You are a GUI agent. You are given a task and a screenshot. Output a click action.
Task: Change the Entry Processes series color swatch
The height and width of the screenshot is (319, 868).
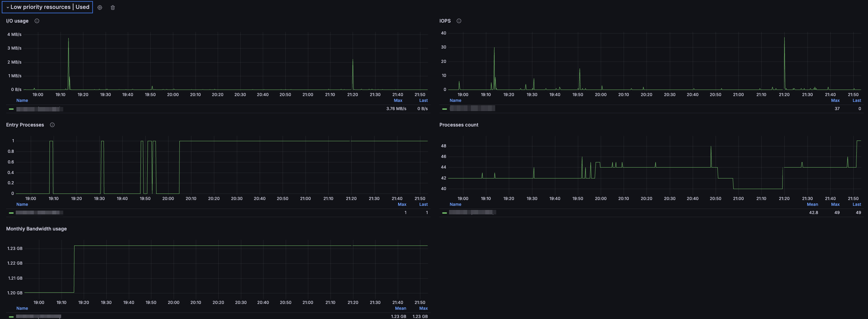tap(11, 213)
